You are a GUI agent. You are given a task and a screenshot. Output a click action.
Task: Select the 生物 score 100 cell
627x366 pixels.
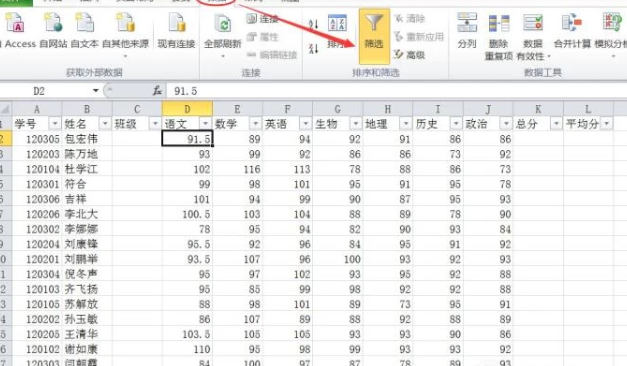point(338,259)
